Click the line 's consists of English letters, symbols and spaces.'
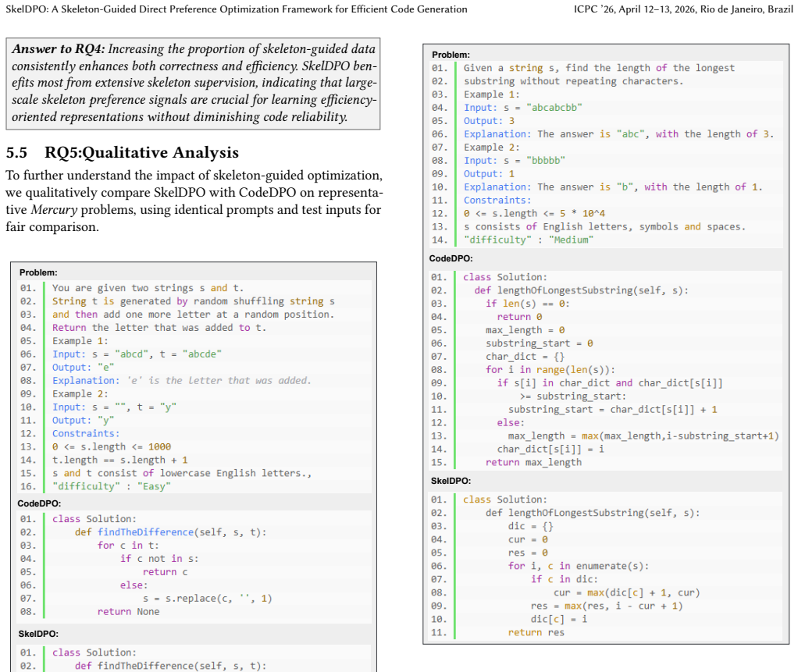The width and height of the screenshot is (798, 672). [x=604, y=226]
